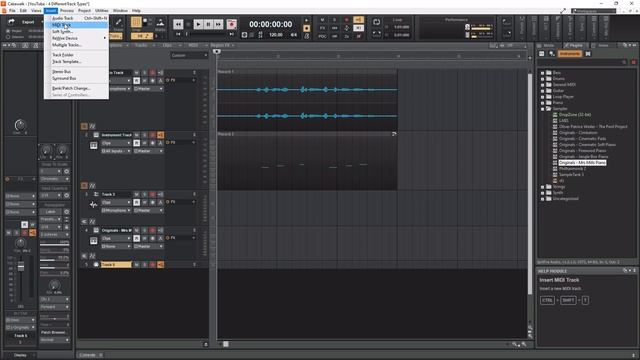Screen dimensions: 640x360
Task: Open ReWire Device submenu
Action: (76, 38)
